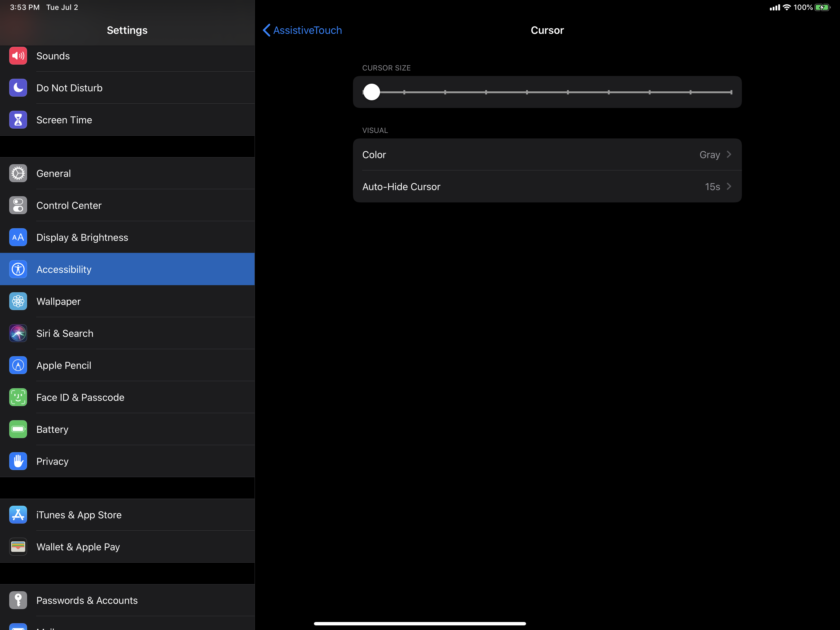Tap the Wallpaper flower icon
Viewport: 840px width, 630px height.
(x=18, y=301)
